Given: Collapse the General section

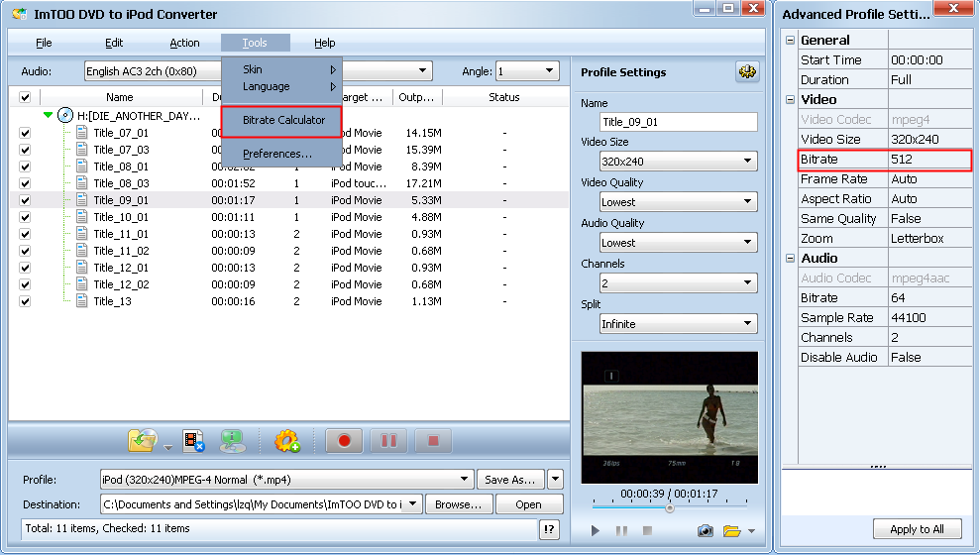Looking at the screenshot, I should pos(790,40).
